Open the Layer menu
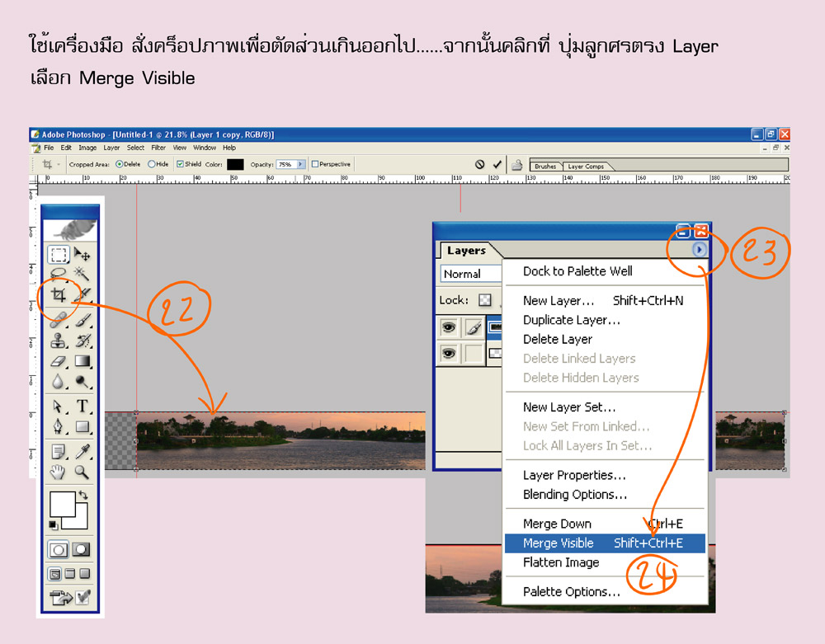 click(111, 148)
